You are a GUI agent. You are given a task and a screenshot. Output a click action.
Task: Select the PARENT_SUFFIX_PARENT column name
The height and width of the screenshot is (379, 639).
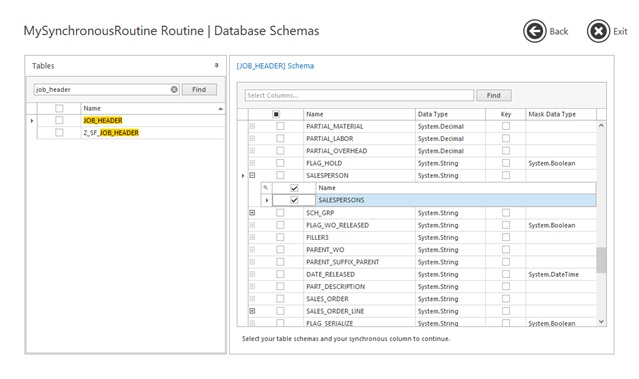343,262
